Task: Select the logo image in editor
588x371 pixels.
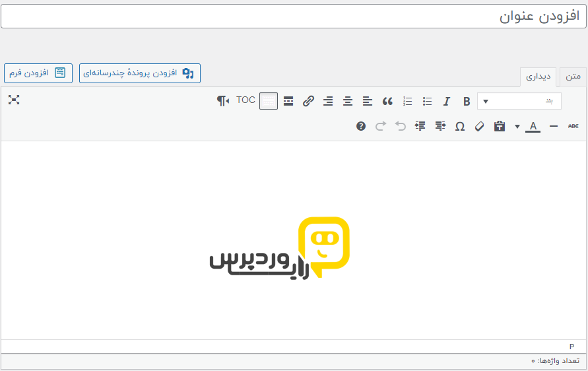Action: [x=279, y=248]
